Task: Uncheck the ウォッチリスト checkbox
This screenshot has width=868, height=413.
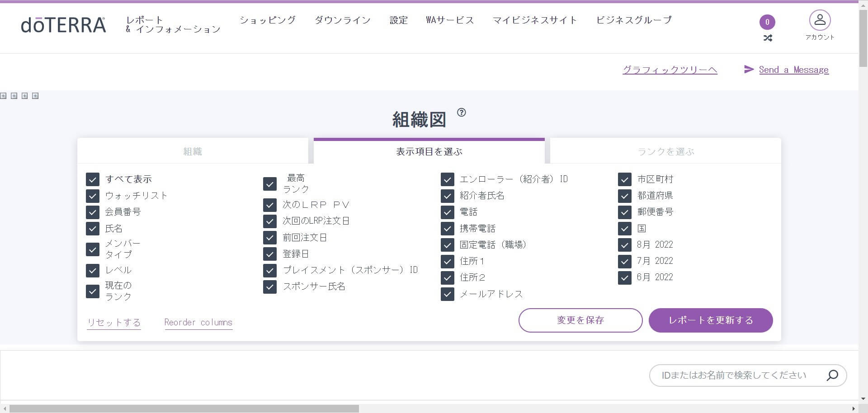Action: [93, 196]
